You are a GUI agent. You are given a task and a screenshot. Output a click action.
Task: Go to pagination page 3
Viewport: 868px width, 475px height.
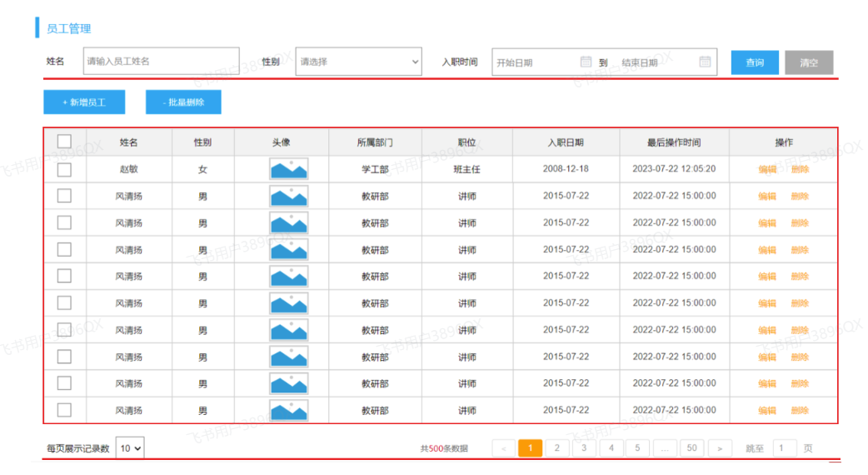click(584, 447)
